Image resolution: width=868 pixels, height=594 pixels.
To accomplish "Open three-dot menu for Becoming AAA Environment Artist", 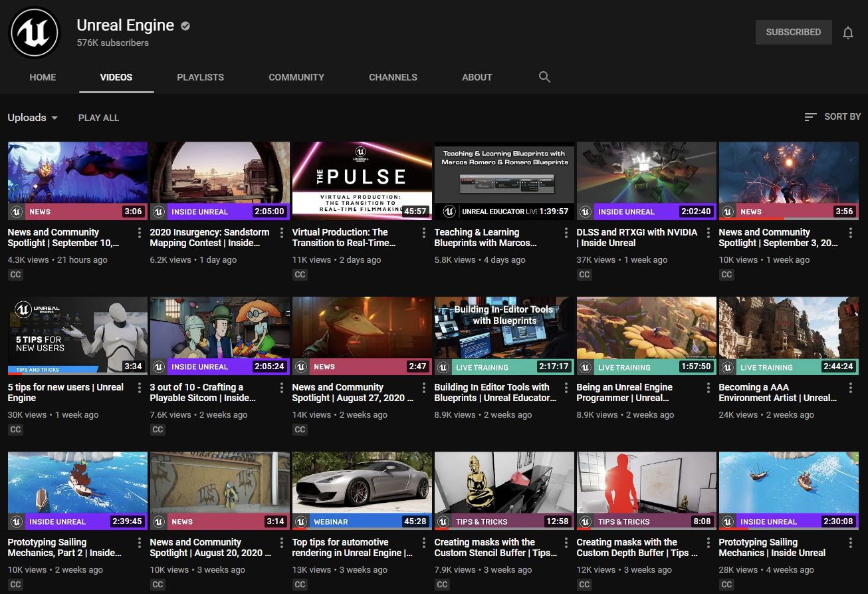I will (851, 388).
